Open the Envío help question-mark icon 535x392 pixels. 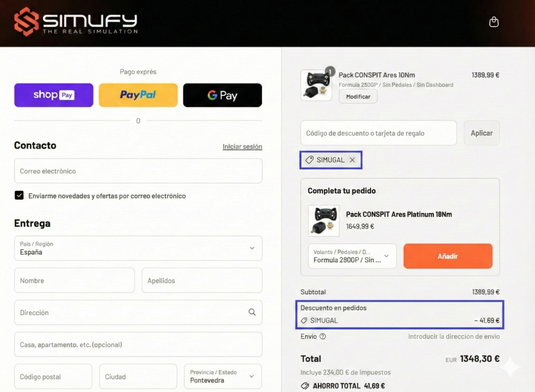[323, 336]
